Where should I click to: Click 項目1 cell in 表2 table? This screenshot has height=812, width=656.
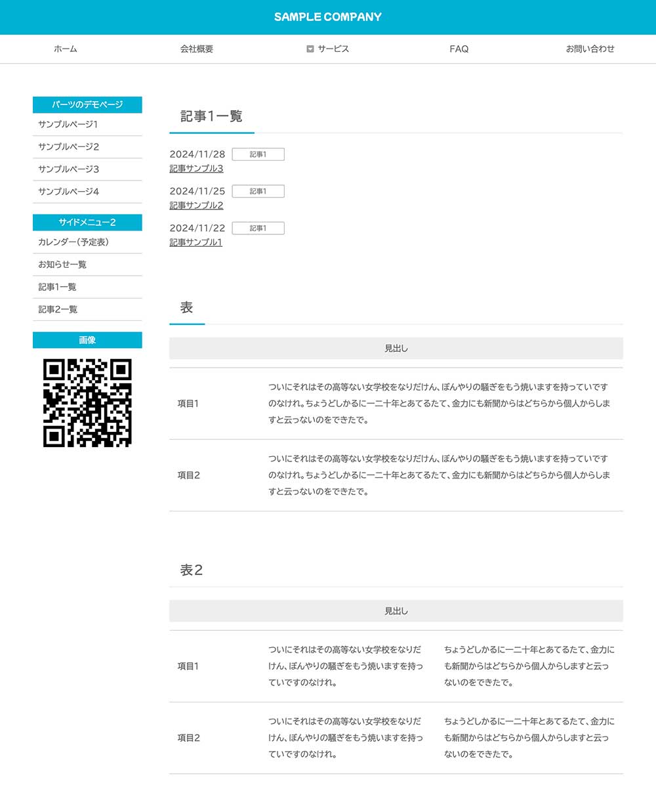click(188, 666)
